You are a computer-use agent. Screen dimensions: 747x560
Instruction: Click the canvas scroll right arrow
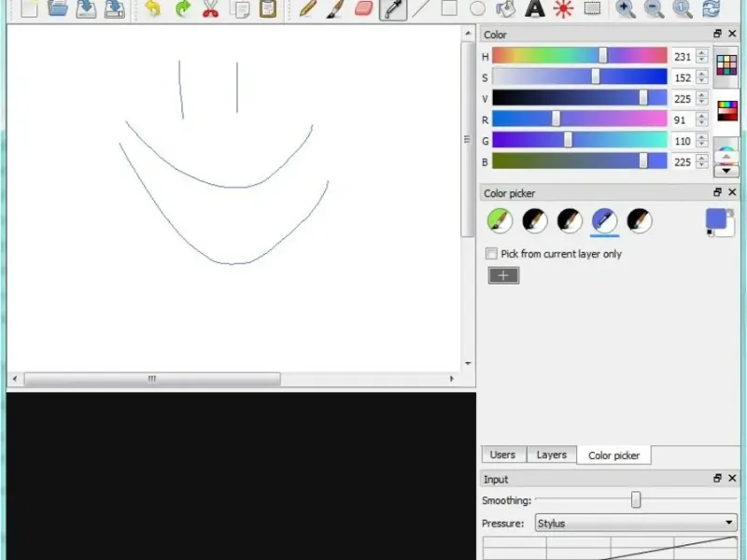tap(452, 379)
